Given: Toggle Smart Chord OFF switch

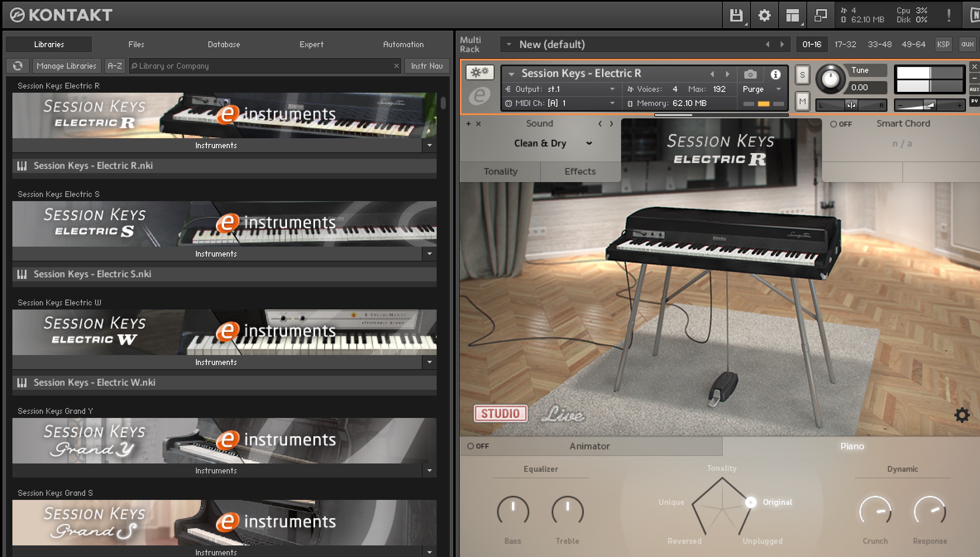Looking at the screenshot, I should click(841, 124).
